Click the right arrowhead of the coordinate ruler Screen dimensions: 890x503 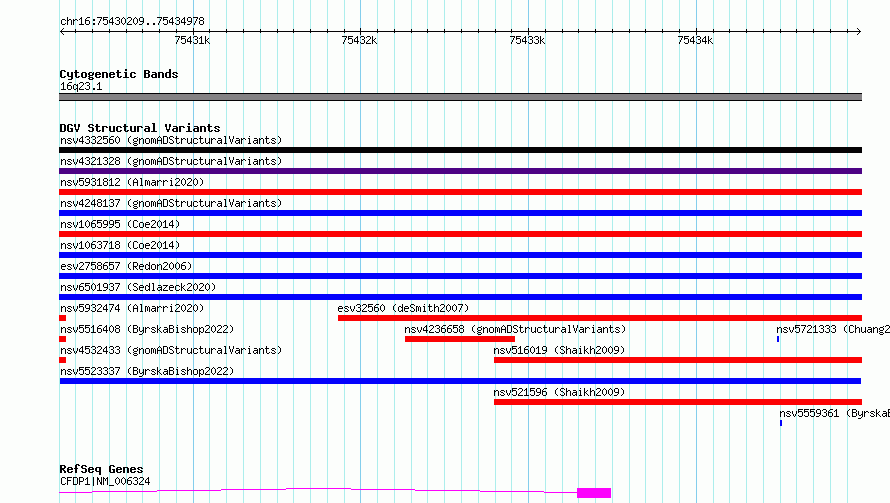859,31
